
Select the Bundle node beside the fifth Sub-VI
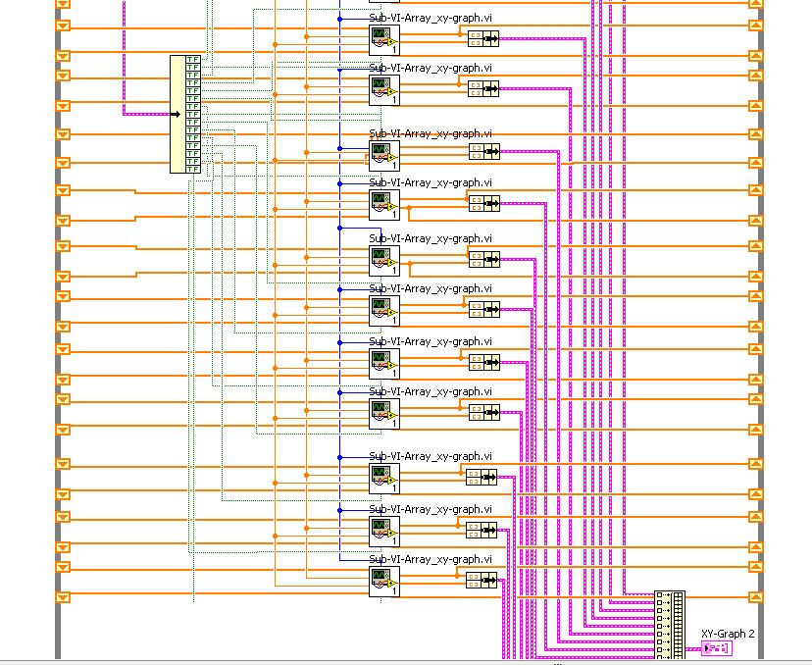(x=484, y=259)
